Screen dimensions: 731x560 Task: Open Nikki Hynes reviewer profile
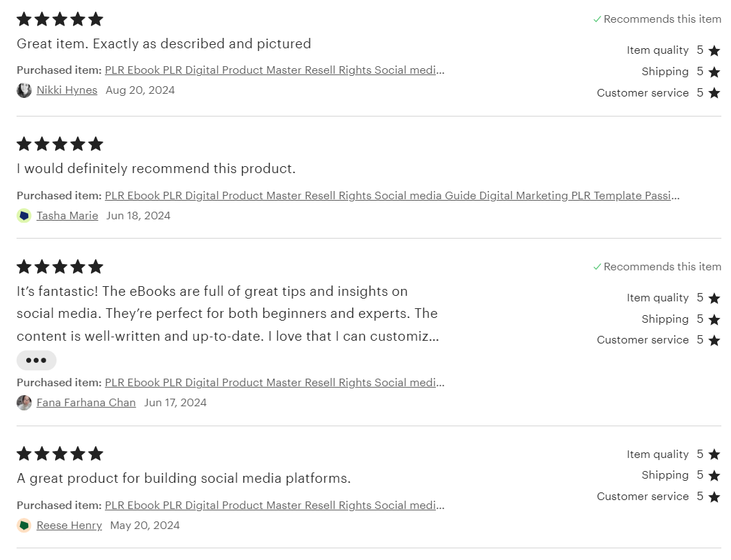[67, 90]
